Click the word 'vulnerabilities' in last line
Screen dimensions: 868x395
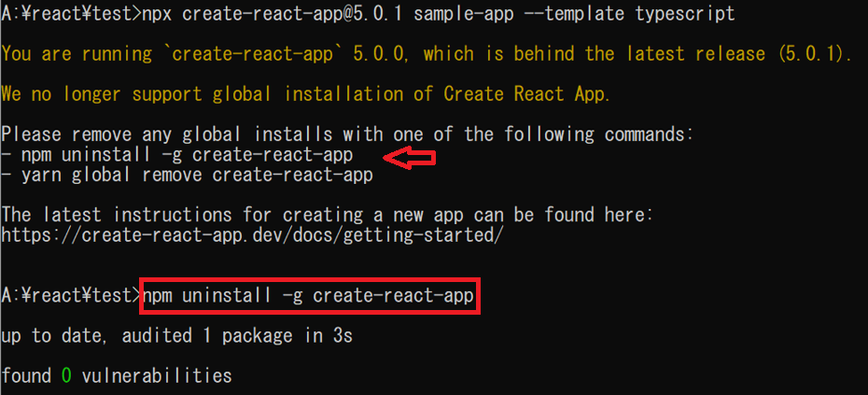point(156,375)
